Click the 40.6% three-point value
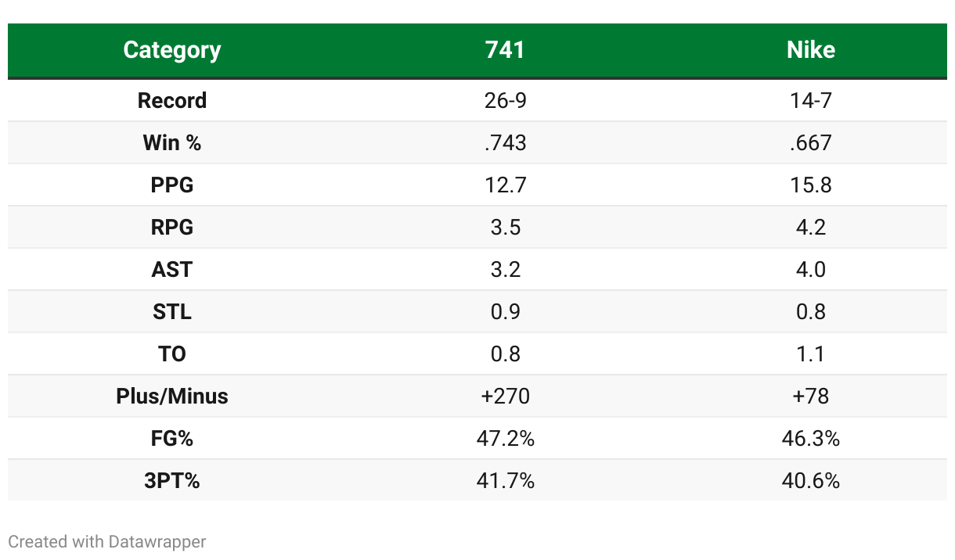 click(810, 481)
